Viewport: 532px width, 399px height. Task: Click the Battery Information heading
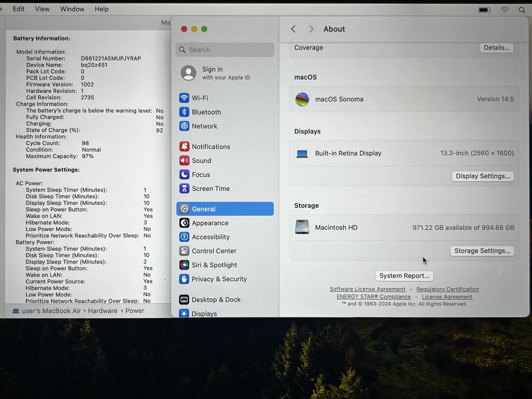pyautogui.click(x=42, y=38)
